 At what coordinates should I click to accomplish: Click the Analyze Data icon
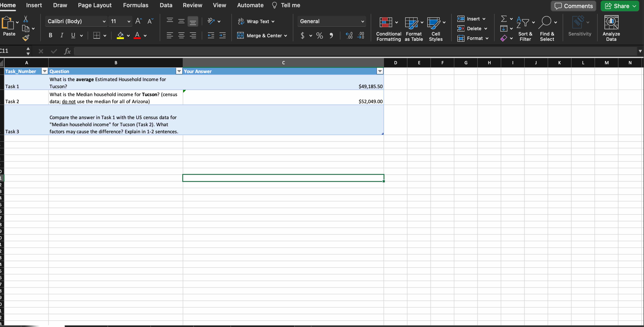point(611,28)
